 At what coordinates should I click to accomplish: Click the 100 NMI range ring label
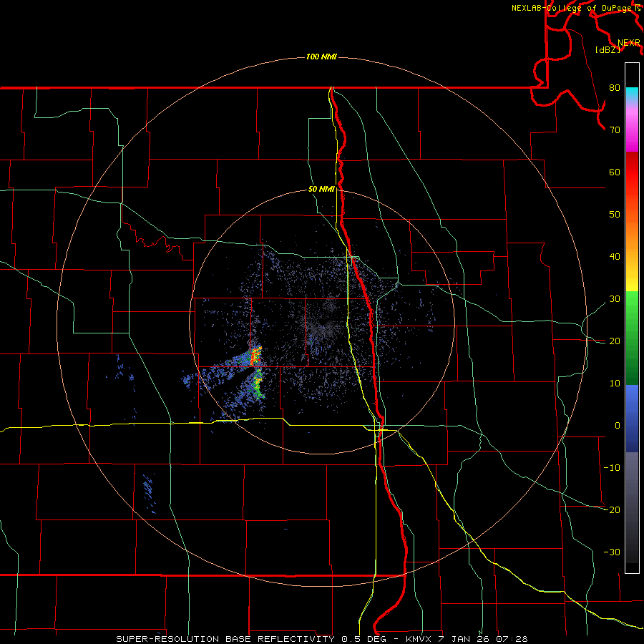321,57
